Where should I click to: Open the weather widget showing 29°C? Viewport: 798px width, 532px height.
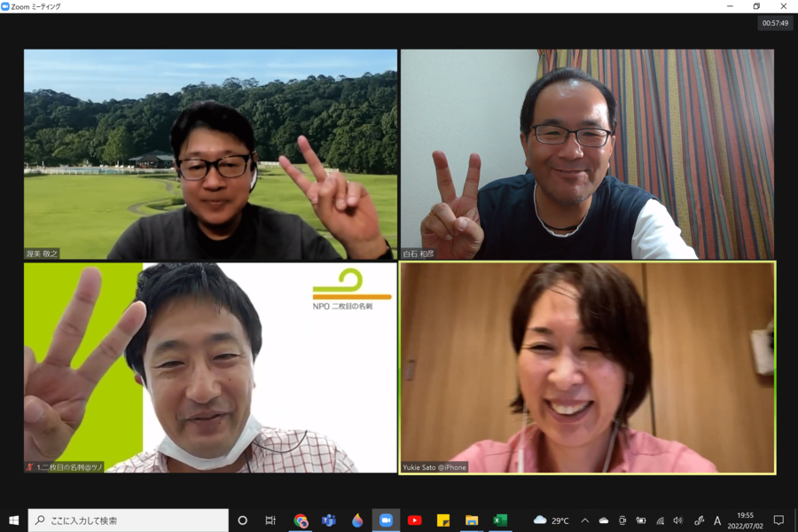click(x=552, y=520)
